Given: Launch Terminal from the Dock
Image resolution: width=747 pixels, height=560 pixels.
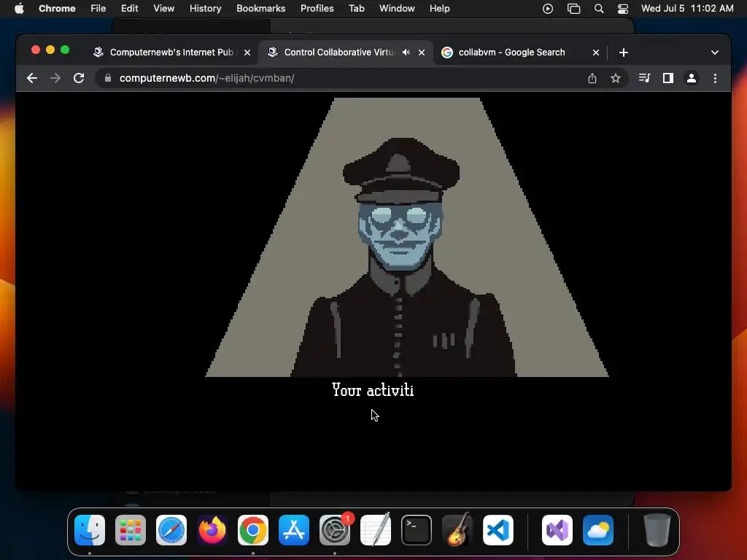Looking at the screenshot, I should [x=417, y=530].
